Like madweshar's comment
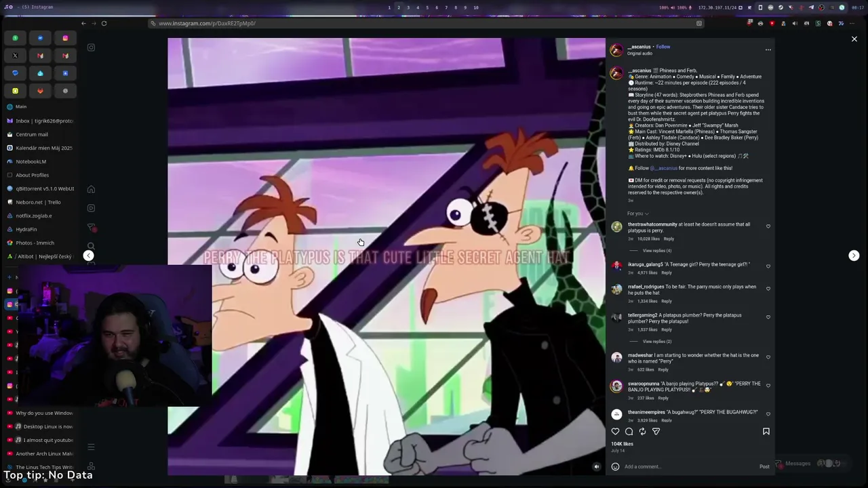The width and height of the screenshot is (868, 488). tap(768, 357)
